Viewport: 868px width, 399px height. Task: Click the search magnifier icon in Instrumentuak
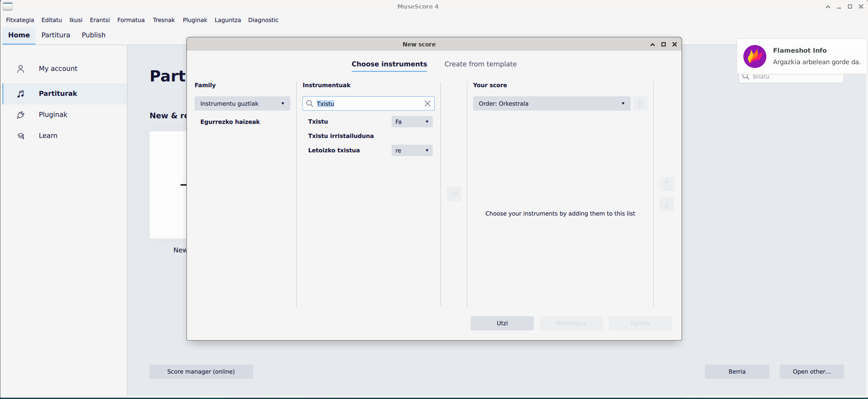click(310, 103)
